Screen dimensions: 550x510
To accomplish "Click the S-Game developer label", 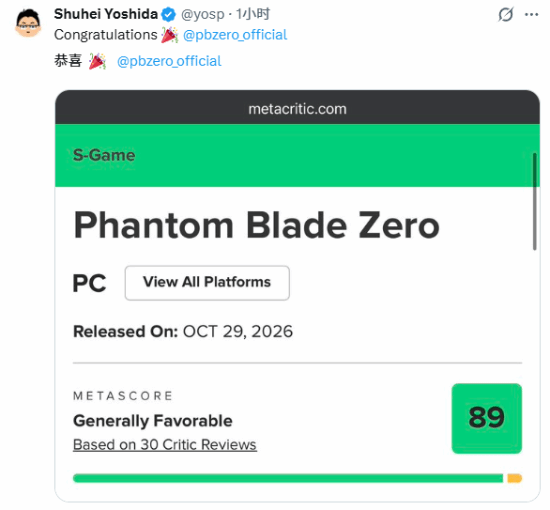I will [104, 155].
